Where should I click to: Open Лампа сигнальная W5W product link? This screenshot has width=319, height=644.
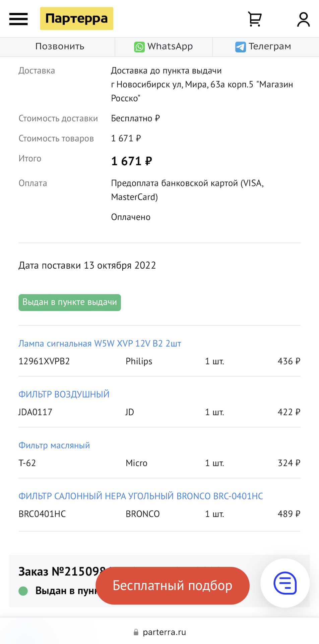pyautogui.click(x=100, y=343)
